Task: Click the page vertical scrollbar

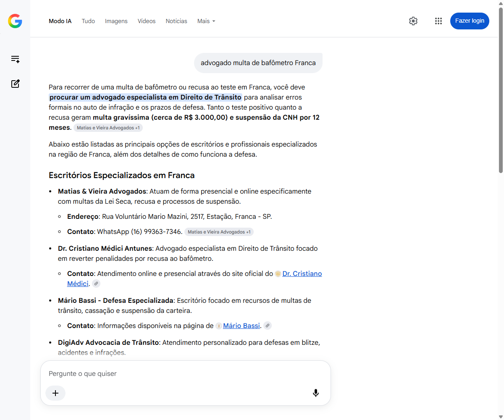Action: (x=501, y=90)
